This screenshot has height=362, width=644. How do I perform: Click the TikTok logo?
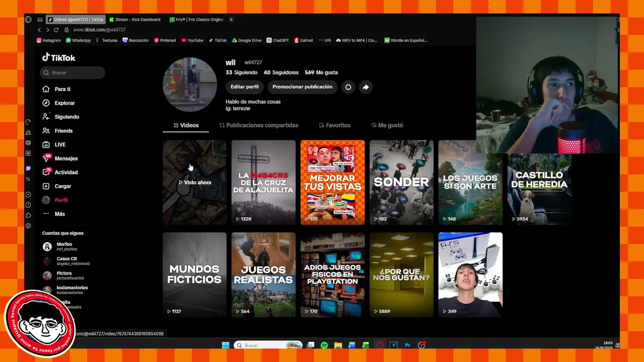[x=58, y=58]
